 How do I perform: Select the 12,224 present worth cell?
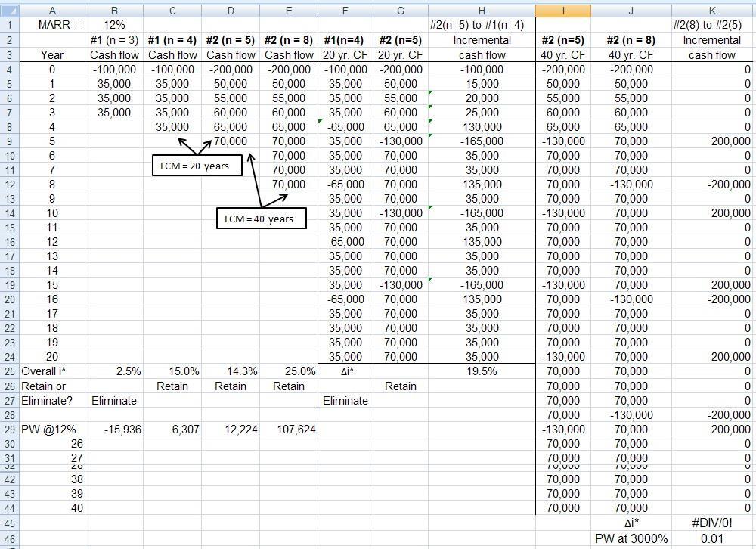231,430
